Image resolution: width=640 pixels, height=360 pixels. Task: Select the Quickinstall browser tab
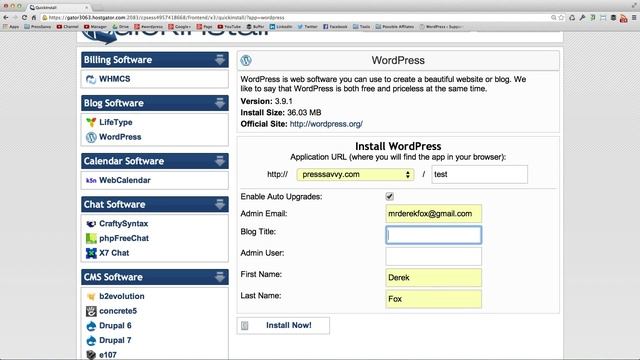59,7
